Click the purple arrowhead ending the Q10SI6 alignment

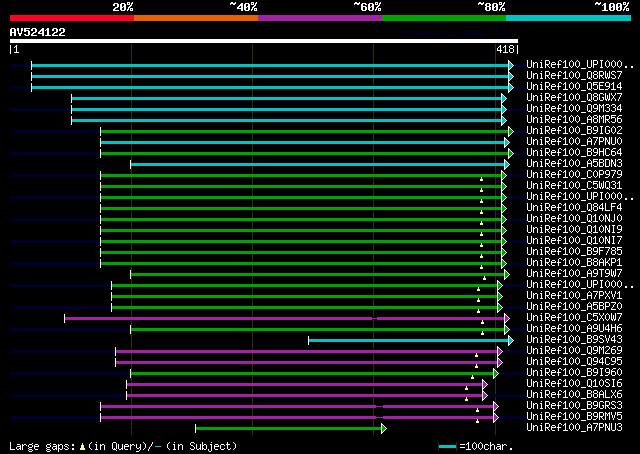point(485,385)
